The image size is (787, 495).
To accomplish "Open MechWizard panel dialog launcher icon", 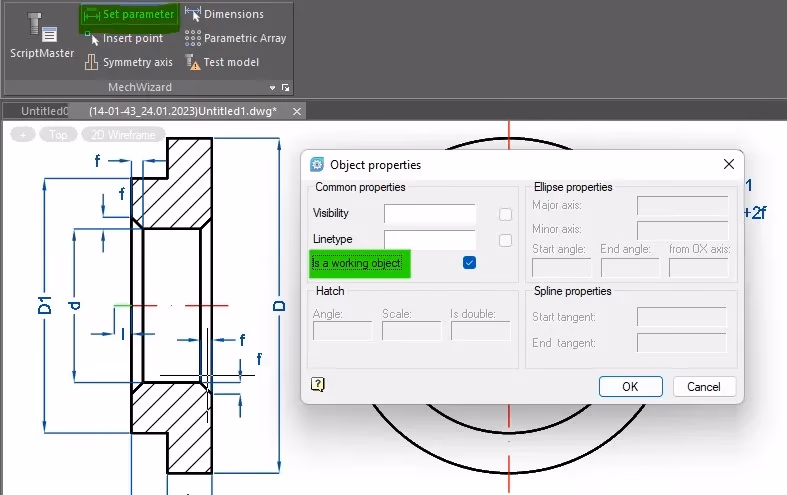I will [x=286, y=88].
